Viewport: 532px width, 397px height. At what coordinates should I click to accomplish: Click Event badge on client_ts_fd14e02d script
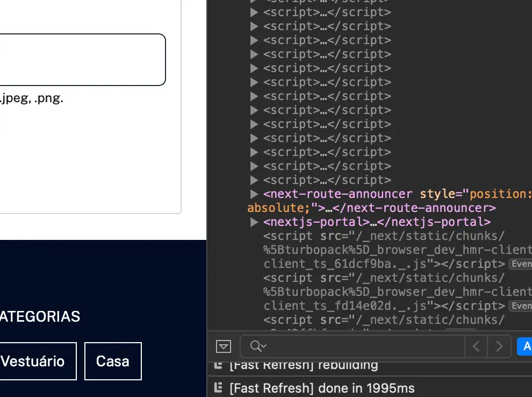pyautogui.click(x=520, y=306)
